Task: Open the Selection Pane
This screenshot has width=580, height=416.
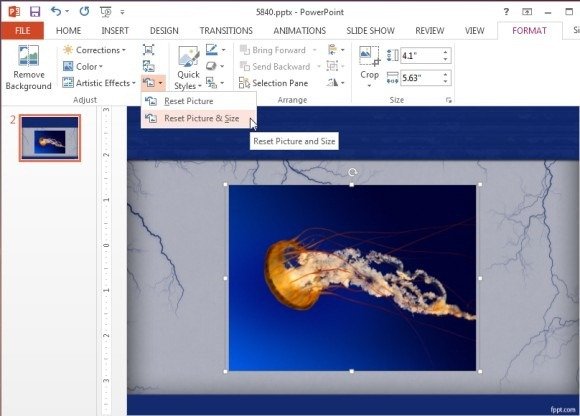Action: tap(273, 83)
